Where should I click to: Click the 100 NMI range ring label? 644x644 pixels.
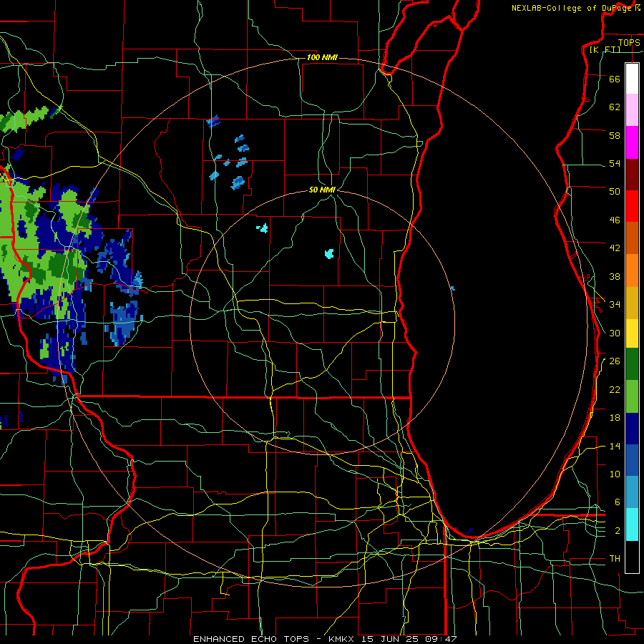[x=322, y=57]
